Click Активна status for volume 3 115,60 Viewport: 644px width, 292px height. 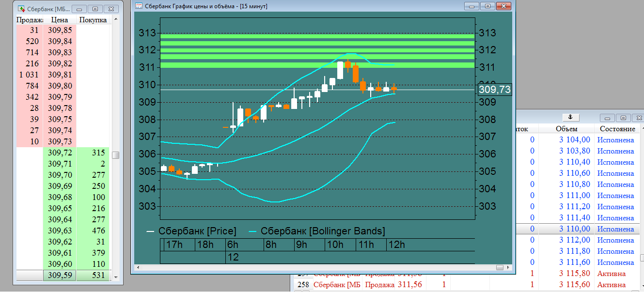[x=611, y=285]
